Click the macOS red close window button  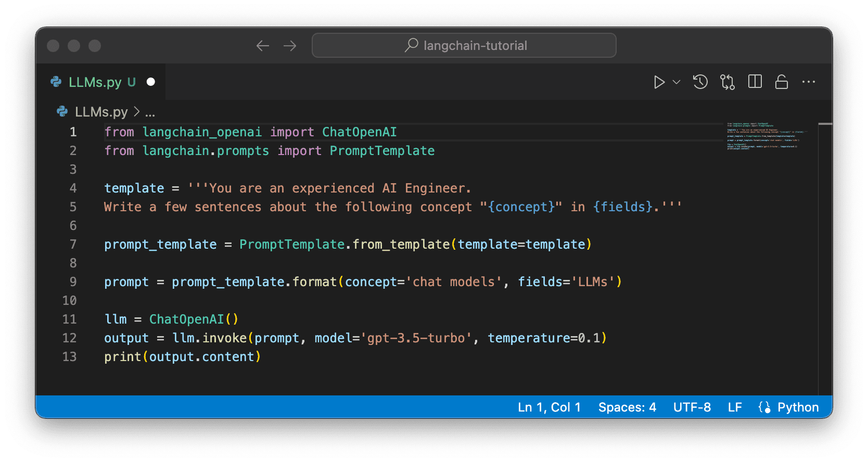coord(53,46)
